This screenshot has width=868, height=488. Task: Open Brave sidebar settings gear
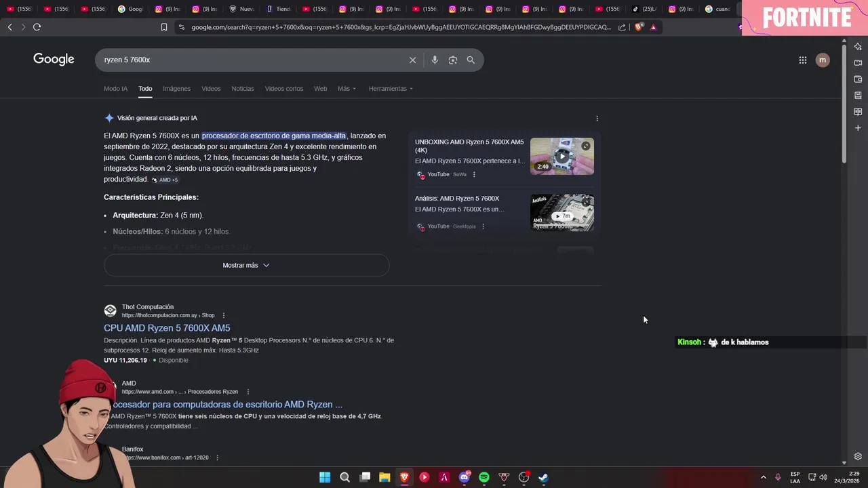[x=858, y=456]
